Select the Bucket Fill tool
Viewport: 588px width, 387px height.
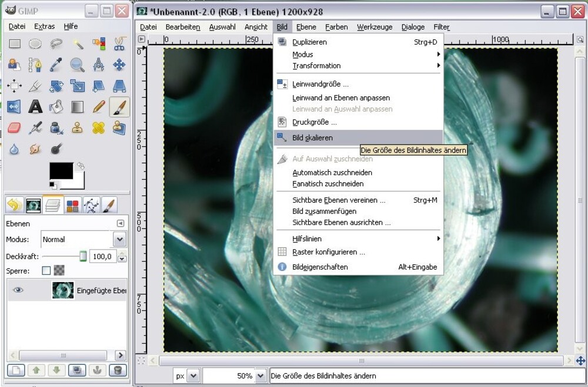tap(56, 107)
